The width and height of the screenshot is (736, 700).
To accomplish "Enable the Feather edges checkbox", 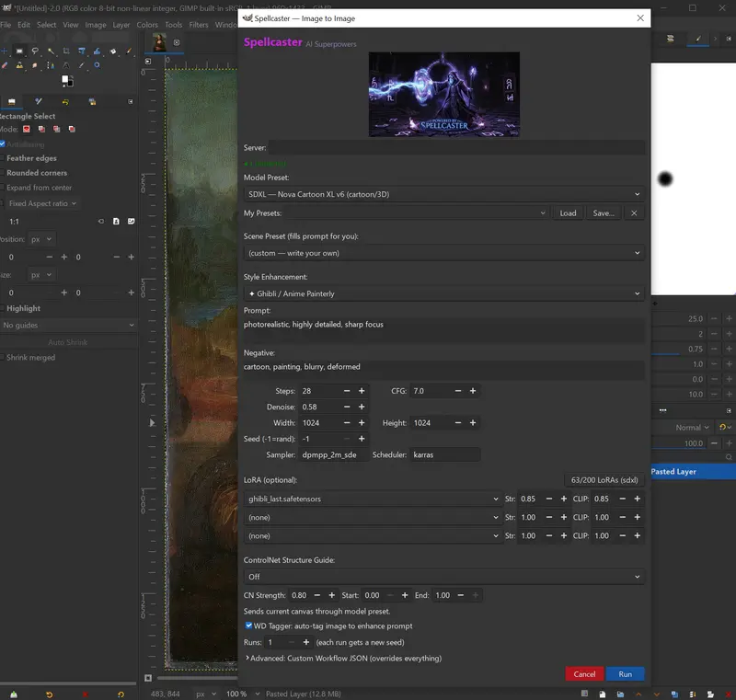I will point(2,158).
